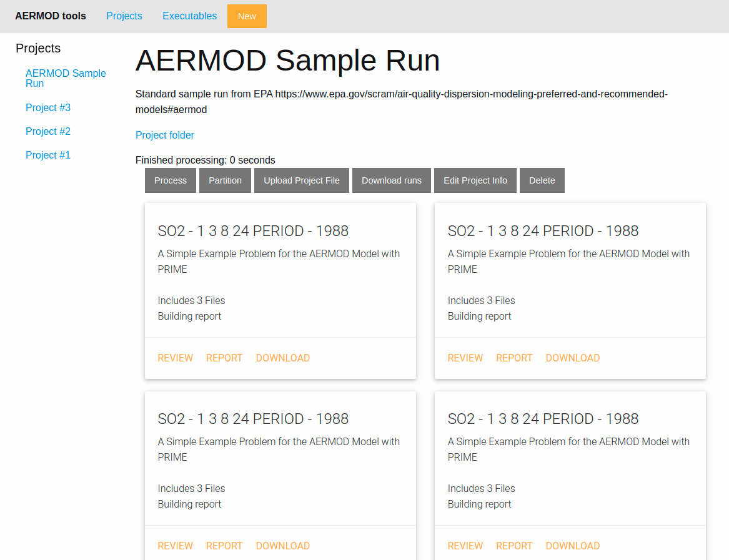Open Project #2 from the sidebar
The width and height of the screenshot is (729, 560).
[48, 132]
